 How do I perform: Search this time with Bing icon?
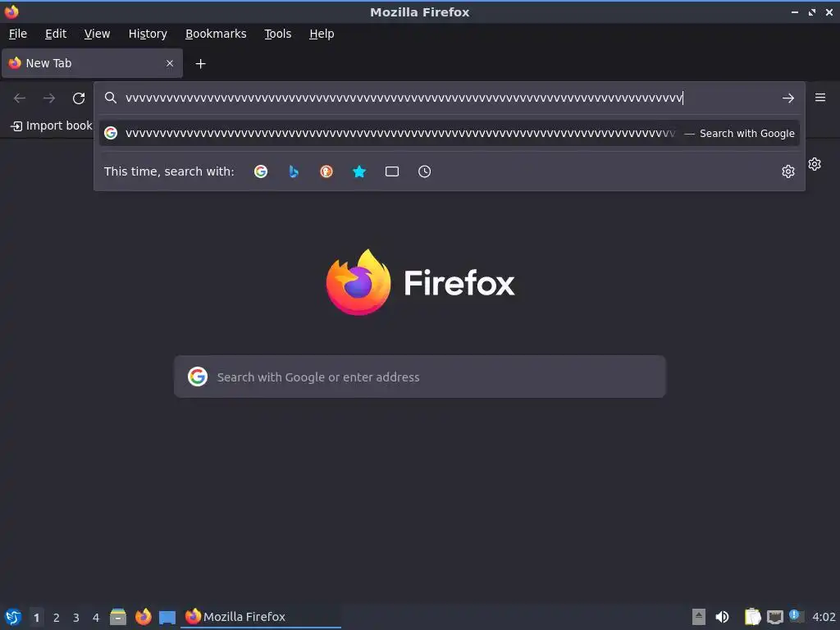294,171
